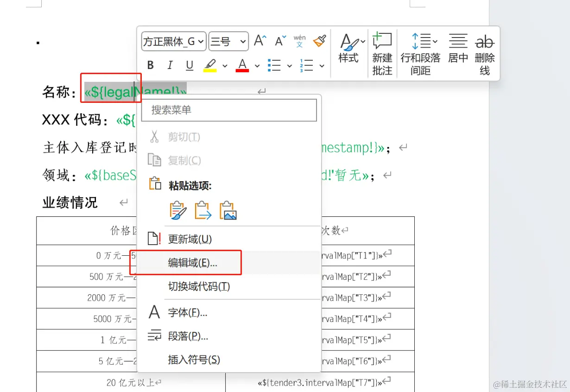Insert a new comment (新建批注)
Viewport: 570px width, 392px height.
[x=382, y=54]
